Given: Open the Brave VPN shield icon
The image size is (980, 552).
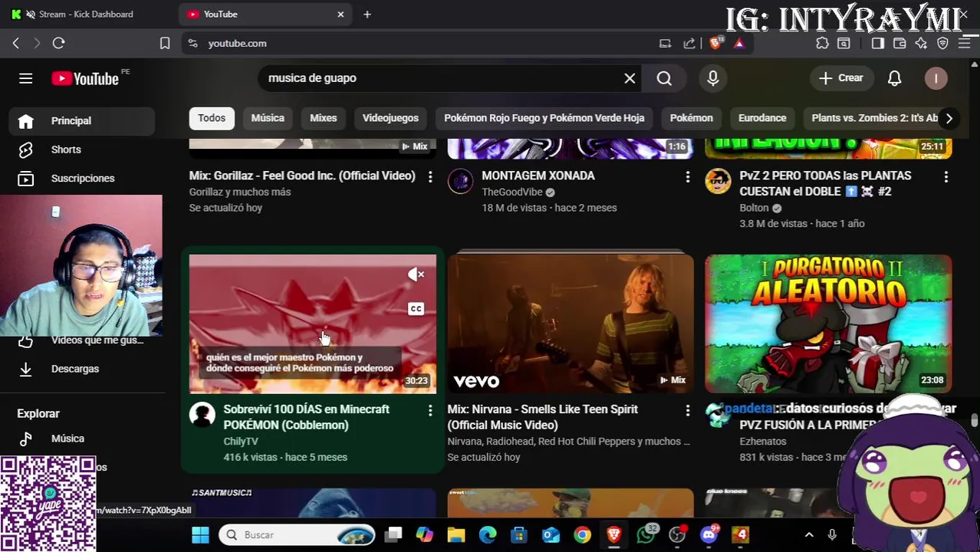Looking at the screenshot, I should click(x=942, y=44).
